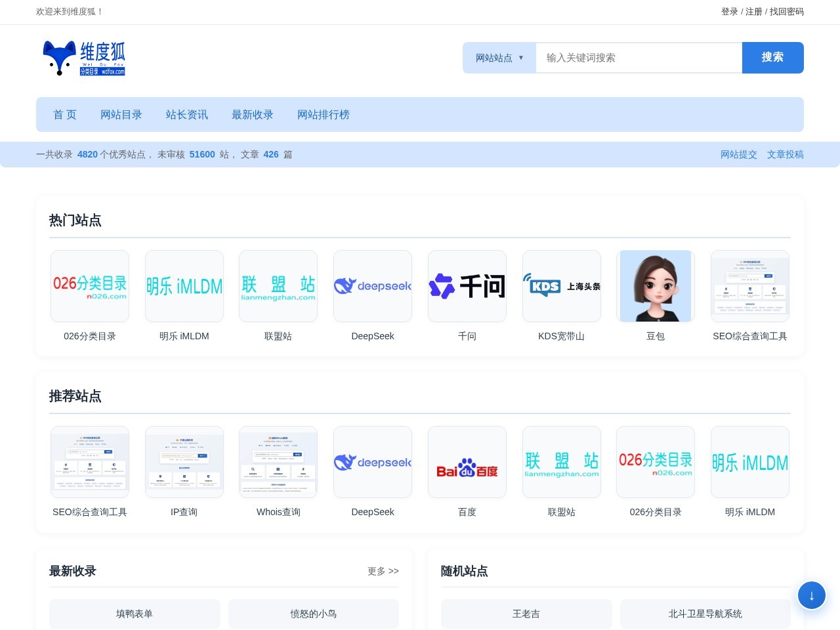Screen dimensions: 840x630
Task: Open the 网站提交 link
Action: point(739,154)
